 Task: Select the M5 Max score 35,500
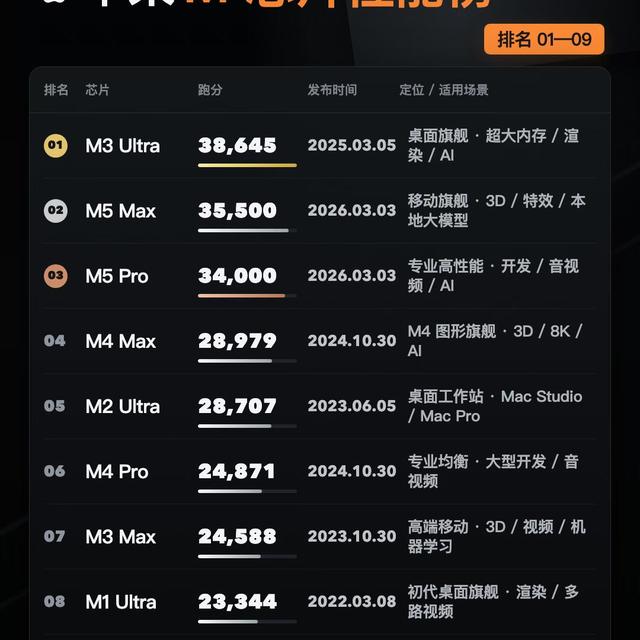237,211
